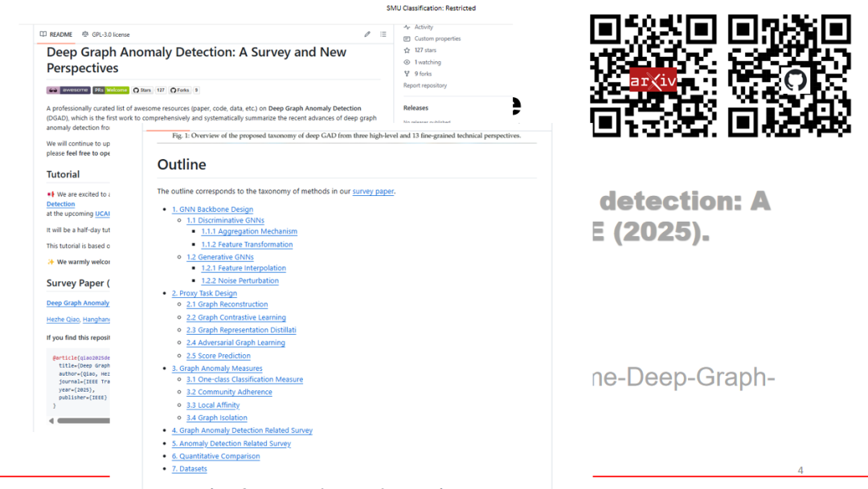The height and width of the screenshot is (489, 868).
Task: Open the README outline list icon
Action: click(383, 35)
